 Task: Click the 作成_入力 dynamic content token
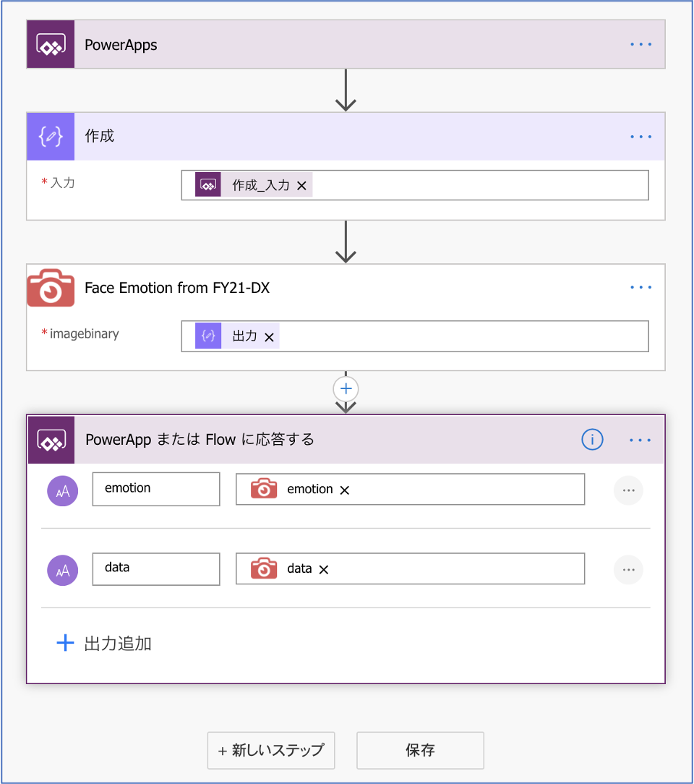point(253,185)
